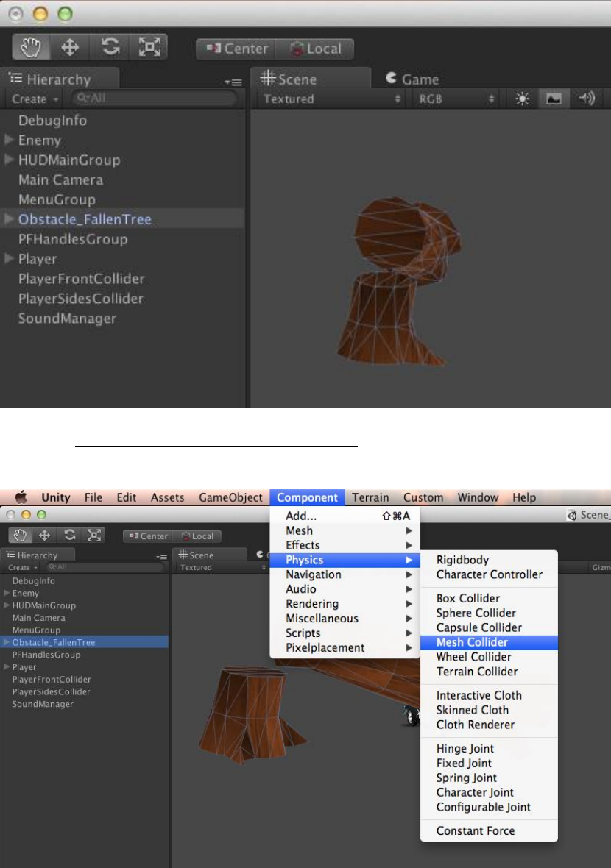Open the Assets menu
The image size is (611, 868).
tap(167, 497)
